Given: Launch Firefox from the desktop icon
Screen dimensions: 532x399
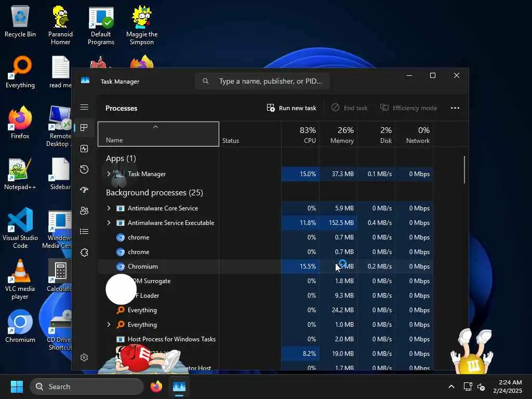Looking at the screenshot, I should click(x=20, y=123).
